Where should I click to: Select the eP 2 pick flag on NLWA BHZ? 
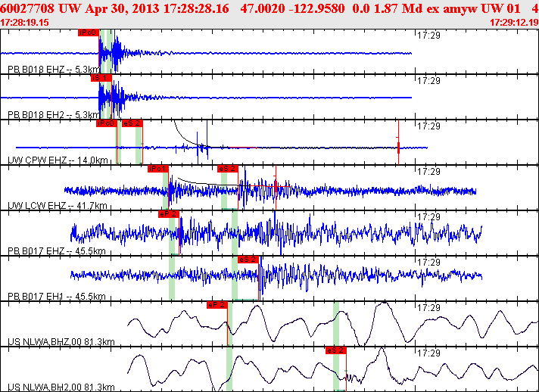(217, 305)
